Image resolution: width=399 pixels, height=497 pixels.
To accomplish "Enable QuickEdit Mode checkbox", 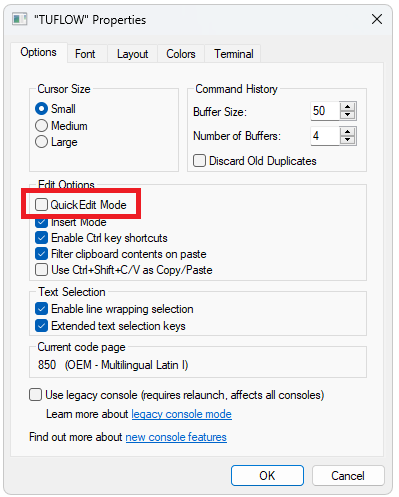I will click(41, 204).
